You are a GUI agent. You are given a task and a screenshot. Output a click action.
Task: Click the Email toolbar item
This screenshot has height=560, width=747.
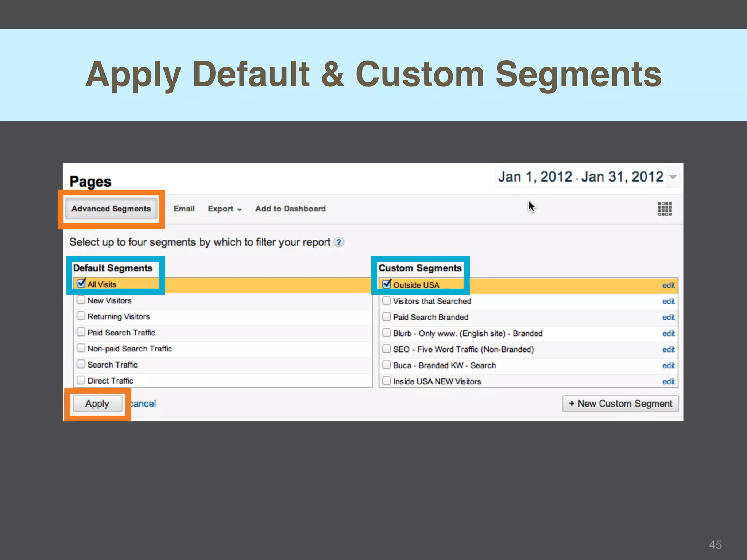[x=184, y=209]
